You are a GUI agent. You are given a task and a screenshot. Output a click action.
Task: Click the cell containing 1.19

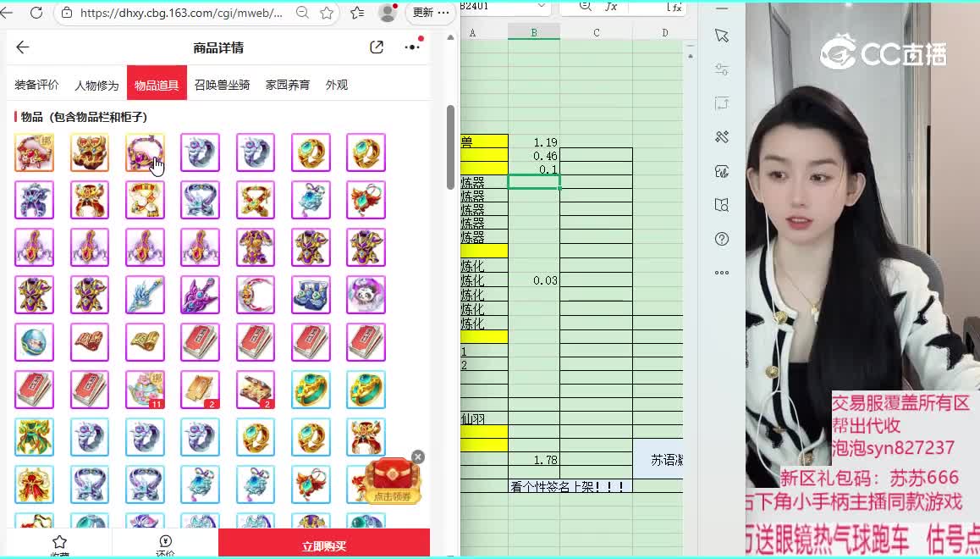tap(534, 142)
